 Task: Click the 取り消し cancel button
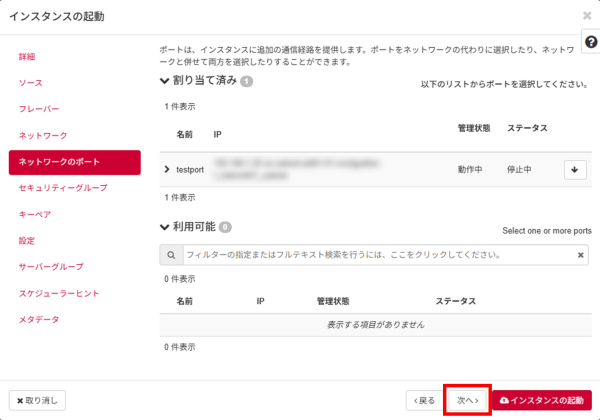38,400
